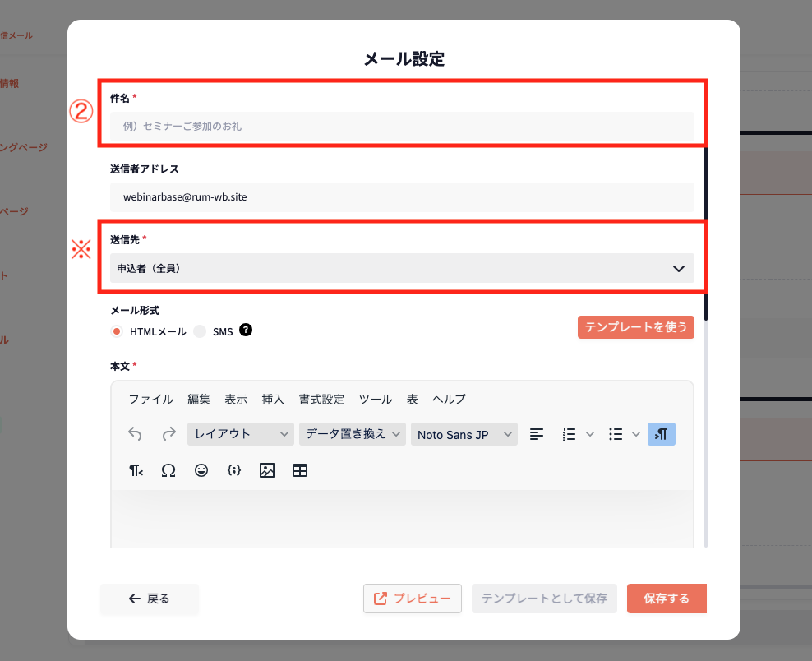Insert a special character with Omega icon

point(168,470)
